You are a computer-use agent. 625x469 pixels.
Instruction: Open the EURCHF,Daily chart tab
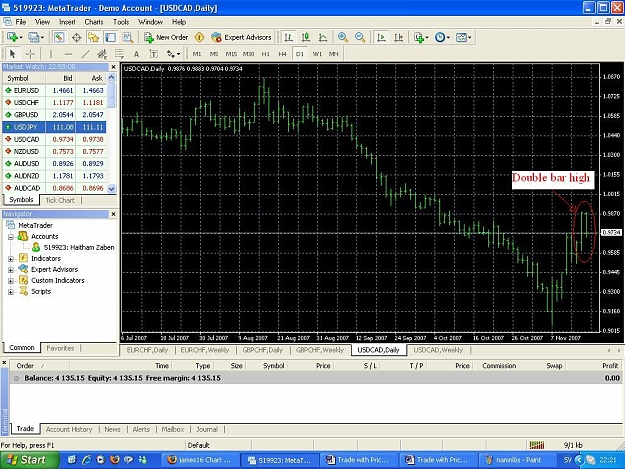click(147, 350)
